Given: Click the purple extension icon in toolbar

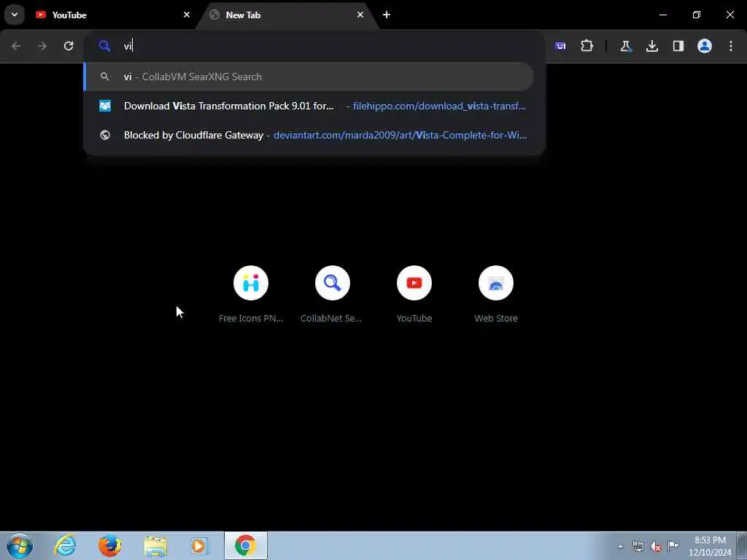Looking at the screenshot, I should [x=560, y=46].
